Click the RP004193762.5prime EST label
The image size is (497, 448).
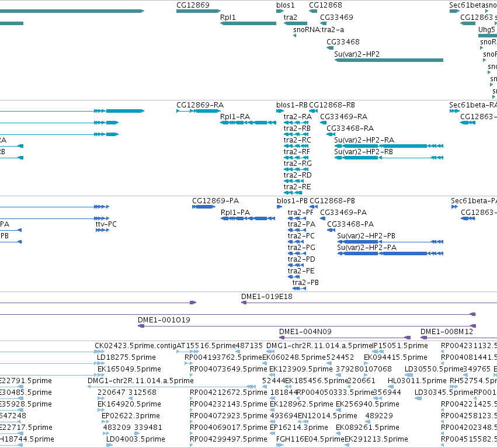(x=224, y=357)
